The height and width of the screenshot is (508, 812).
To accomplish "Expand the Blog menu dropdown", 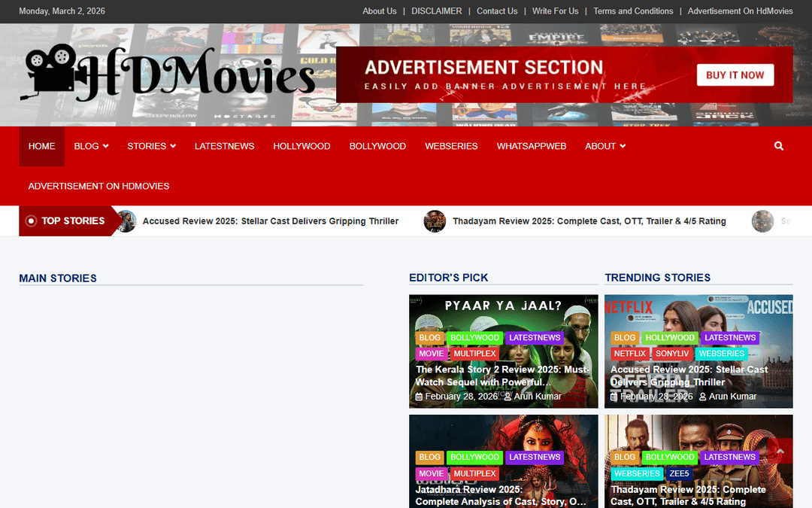I will [x=91, y=146].
